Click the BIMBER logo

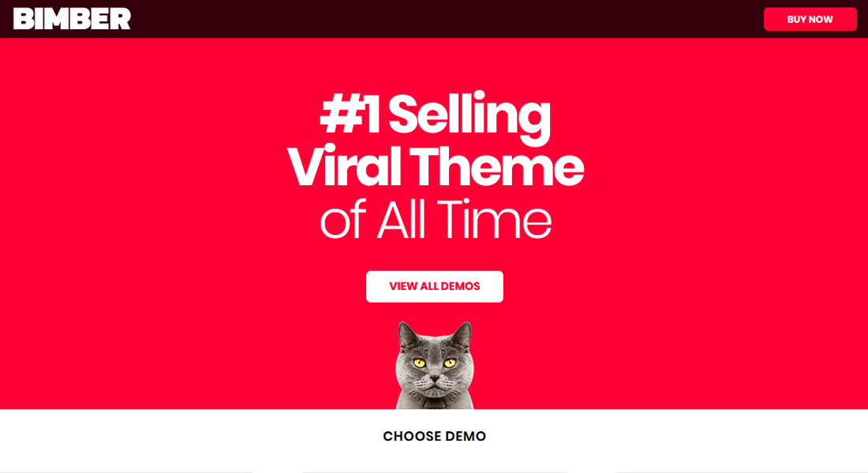[72, 19]
